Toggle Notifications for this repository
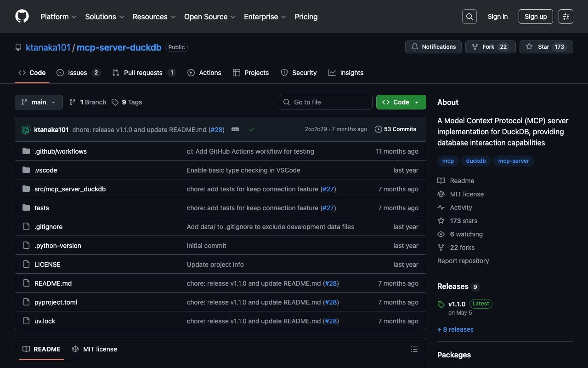This screenshot has height=368, width=588. click(433, 47)
